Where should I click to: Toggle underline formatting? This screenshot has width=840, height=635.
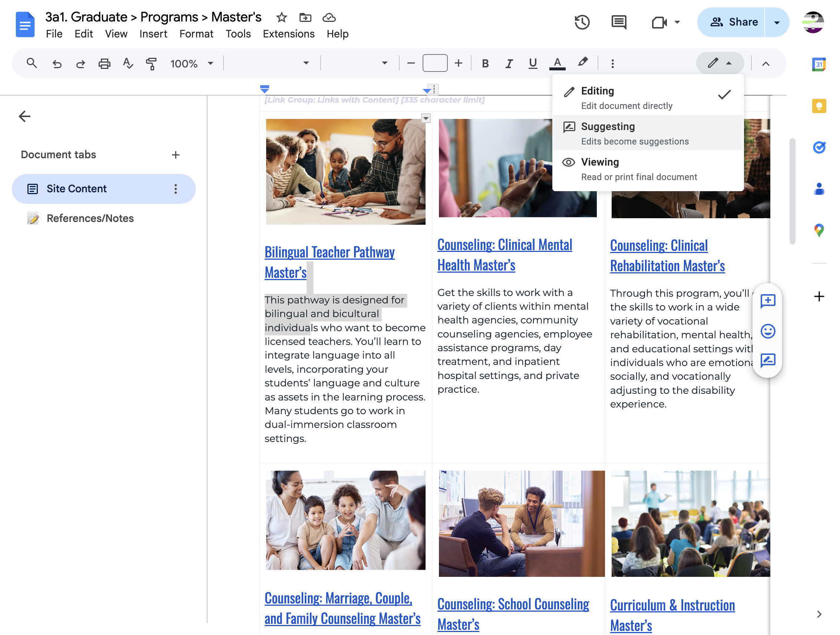coord(533,63)
